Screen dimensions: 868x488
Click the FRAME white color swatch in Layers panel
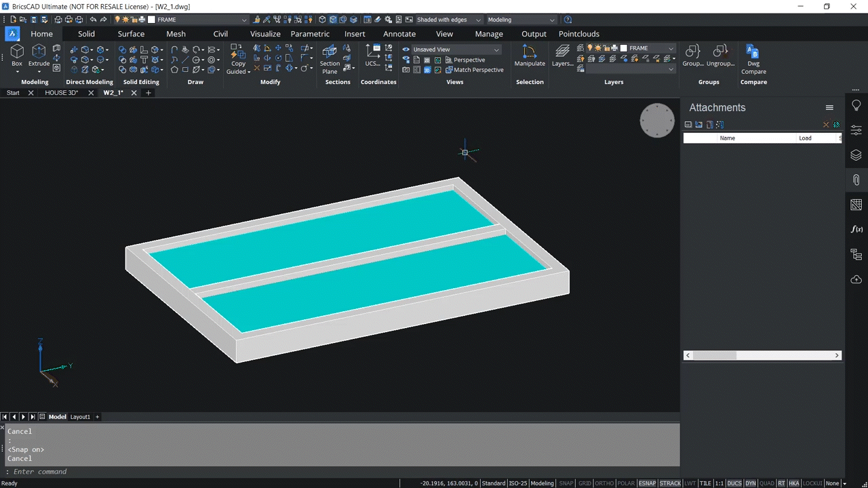coord(623,47)
